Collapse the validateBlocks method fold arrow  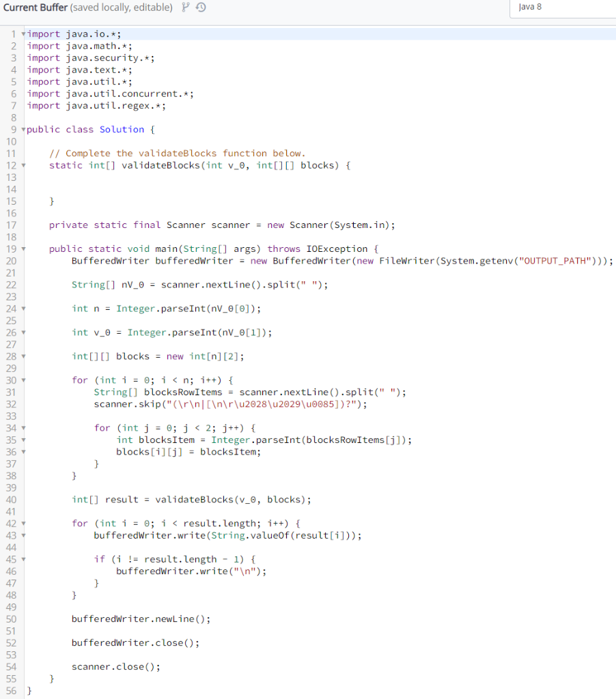pyautogui.click(x=23, y=165)
